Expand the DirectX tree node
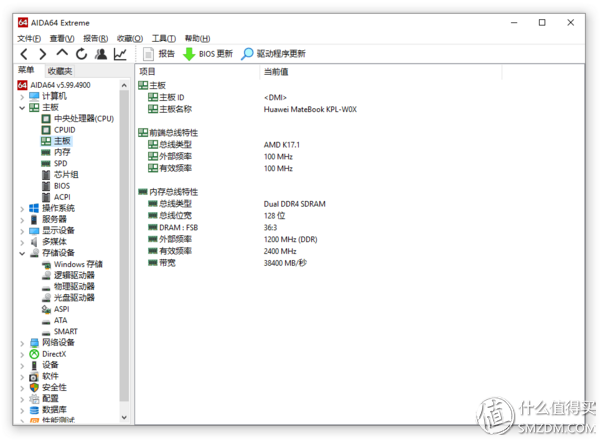 tap(22, 355)
